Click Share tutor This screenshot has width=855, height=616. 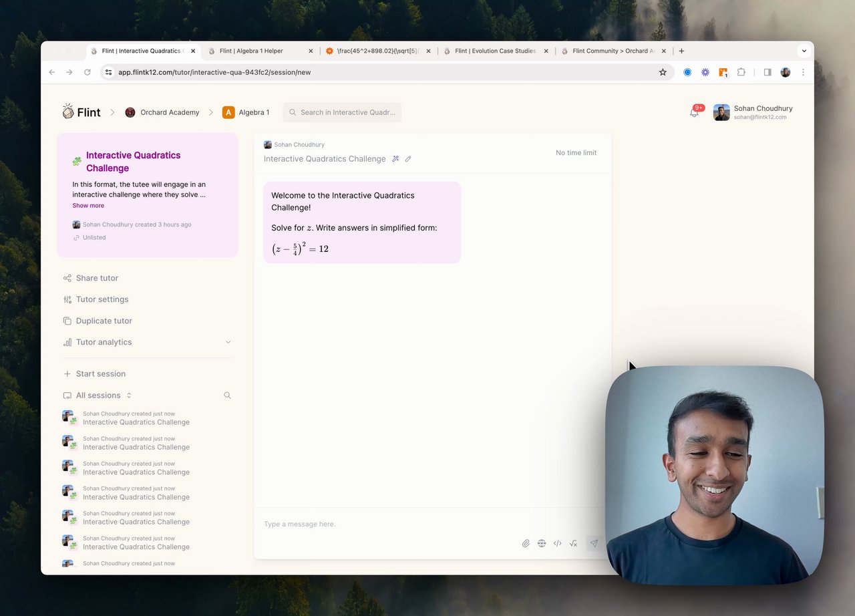97,278
